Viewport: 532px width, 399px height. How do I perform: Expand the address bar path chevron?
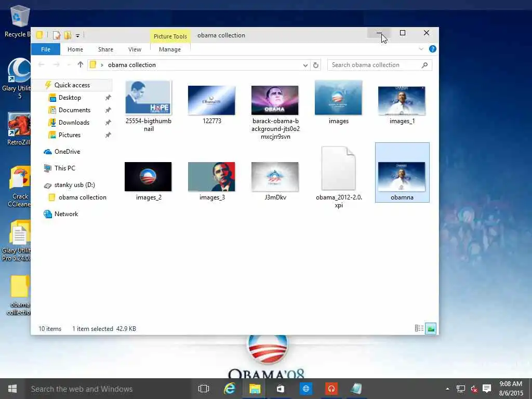pos(102,65)
